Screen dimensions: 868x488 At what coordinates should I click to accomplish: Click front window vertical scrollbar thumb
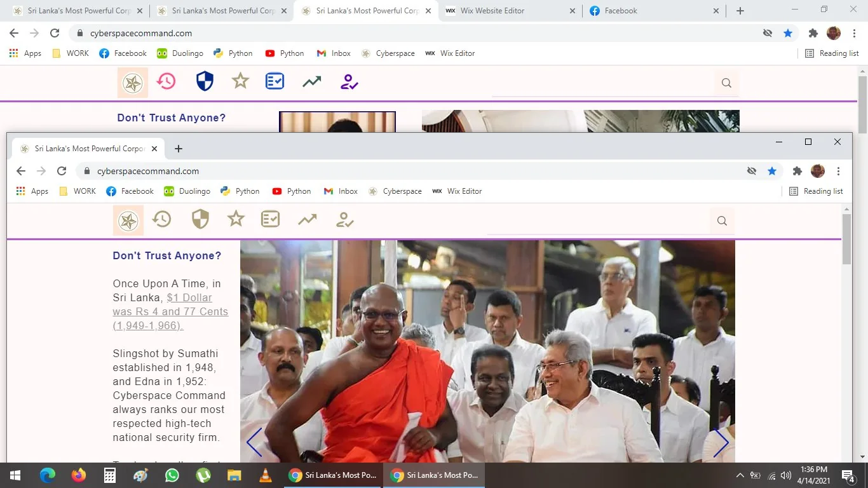[x=846, y=239]
